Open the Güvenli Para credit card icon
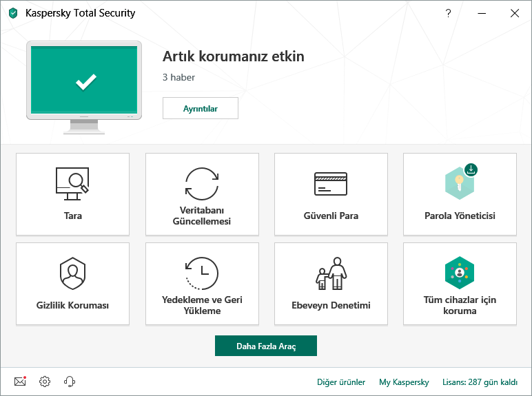This screenshot has width=532, height=396. coord(331,184)
